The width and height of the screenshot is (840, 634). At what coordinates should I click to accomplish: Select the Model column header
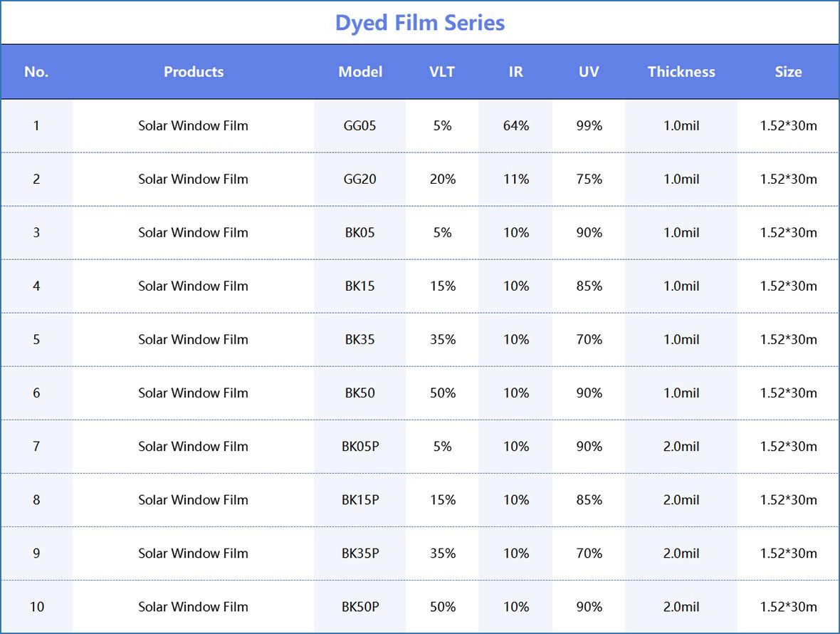(360, 72)
